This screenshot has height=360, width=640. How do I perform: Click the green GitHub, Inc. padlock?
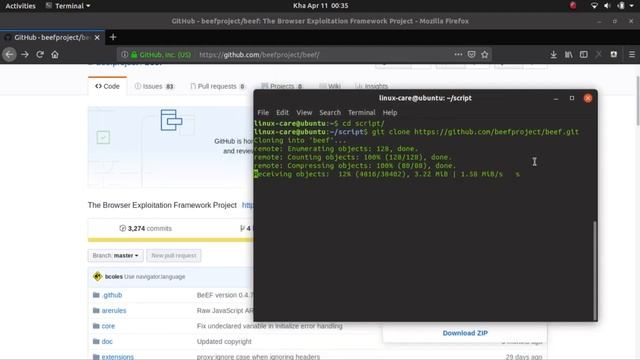pos(134,54)
